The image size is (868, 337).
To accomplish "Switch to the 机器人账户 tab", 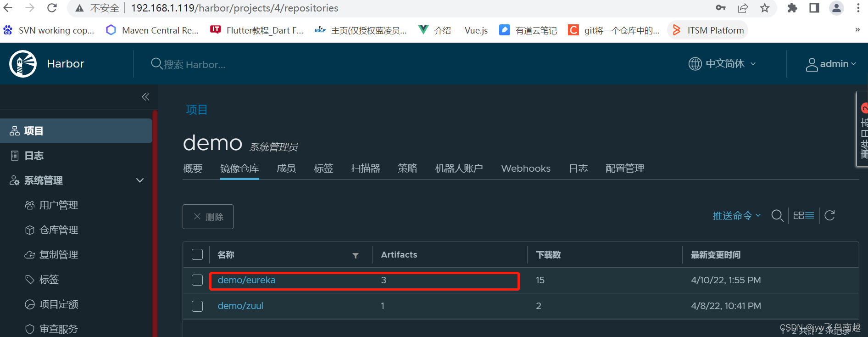I will [459, 168].
